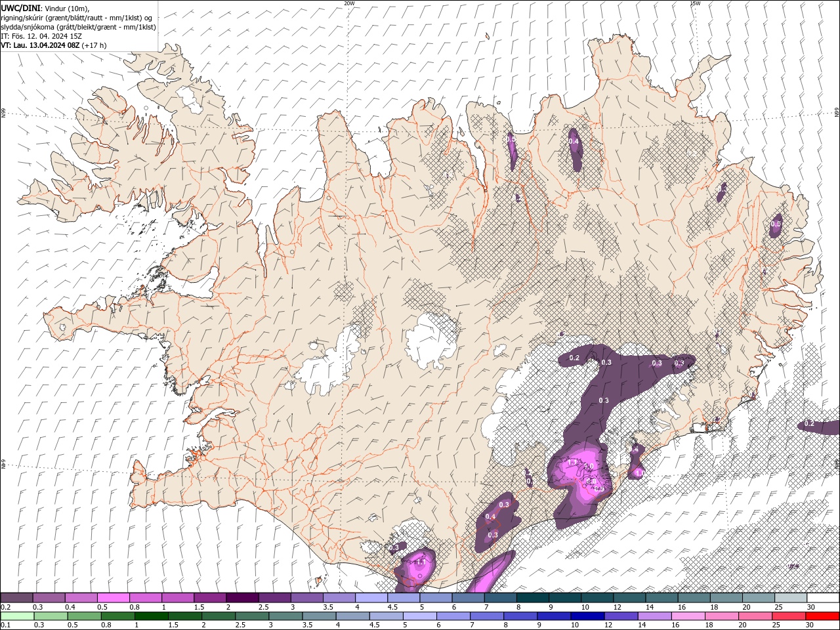Select the 4–4.5 pale lavender snow legend swatch
Viewport: 840px width, 630px height.
(371, 598)
